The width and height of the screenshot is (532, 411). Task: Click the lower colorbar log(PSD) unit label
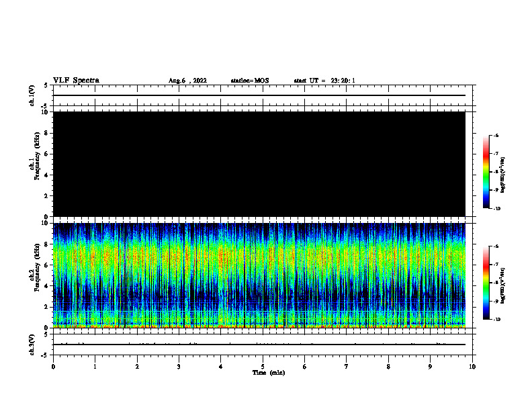pos(503,285)
